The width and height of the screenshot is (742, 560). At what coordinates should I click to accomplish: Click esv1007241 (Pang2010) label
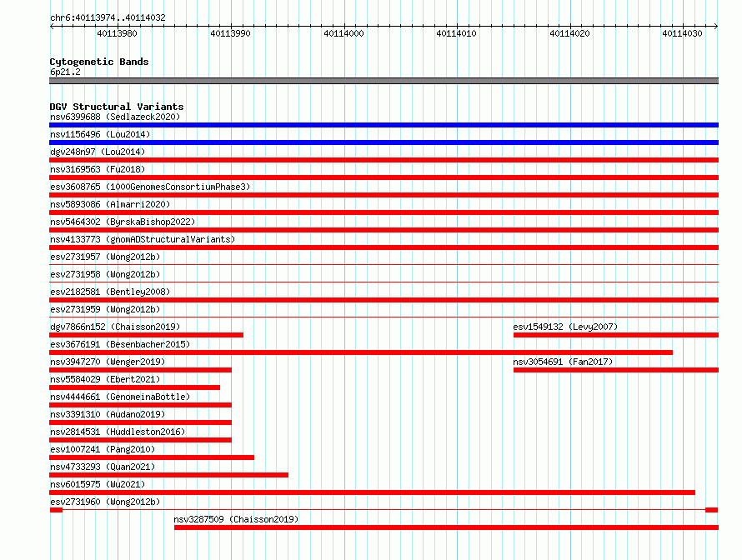point(103,449)
